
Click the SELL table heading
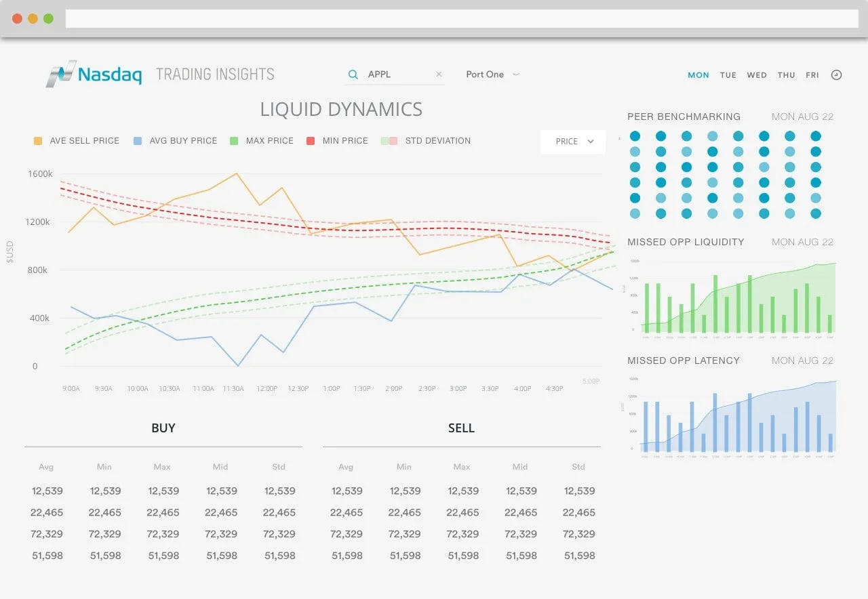click(x=461, y=428)
